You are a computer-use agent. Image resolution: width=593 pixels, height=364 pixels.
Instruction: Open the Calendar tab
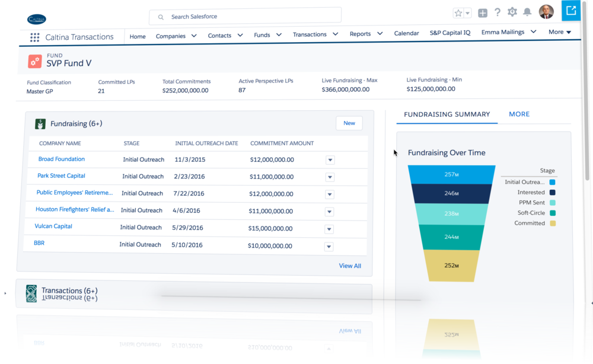tap(407, 33)
